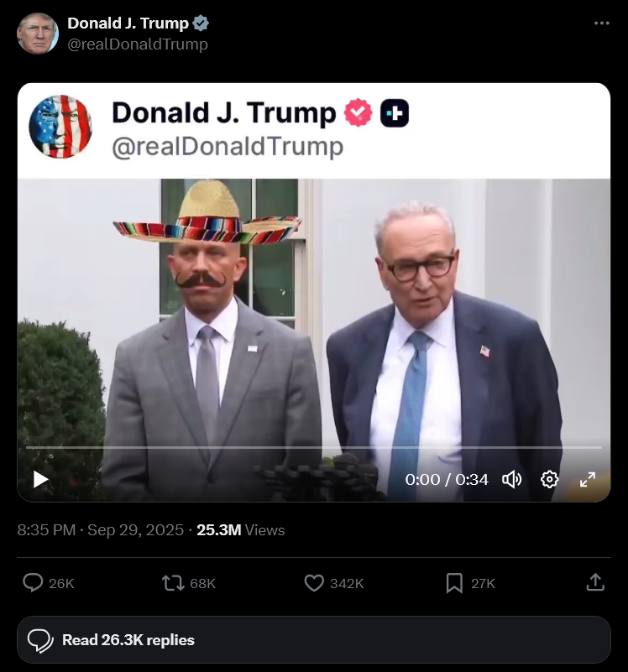Expand video to fullscreen
Viewport: 628px width, 672px height.
pyautogui.click(x=588, y=479)
